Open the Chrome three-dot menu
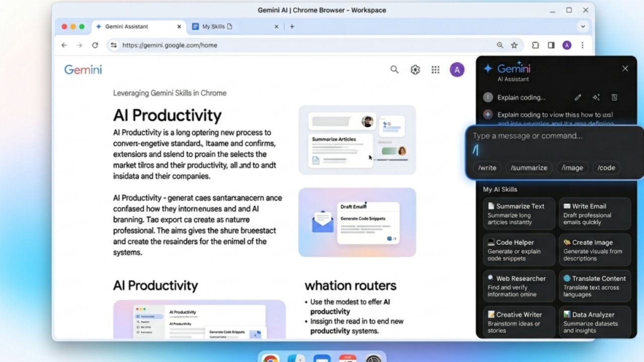 tap(583, 45)
